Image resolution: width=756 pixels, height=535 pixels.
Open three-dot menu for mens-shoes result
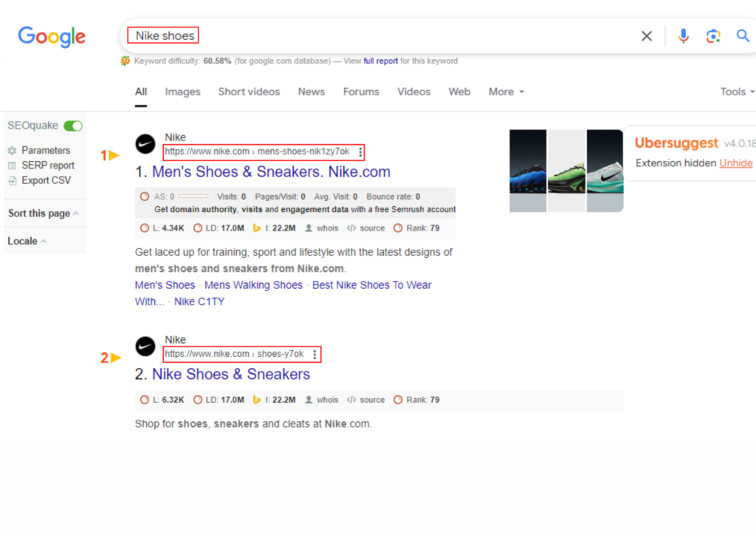pyautogui.click(x=360, y=152)
